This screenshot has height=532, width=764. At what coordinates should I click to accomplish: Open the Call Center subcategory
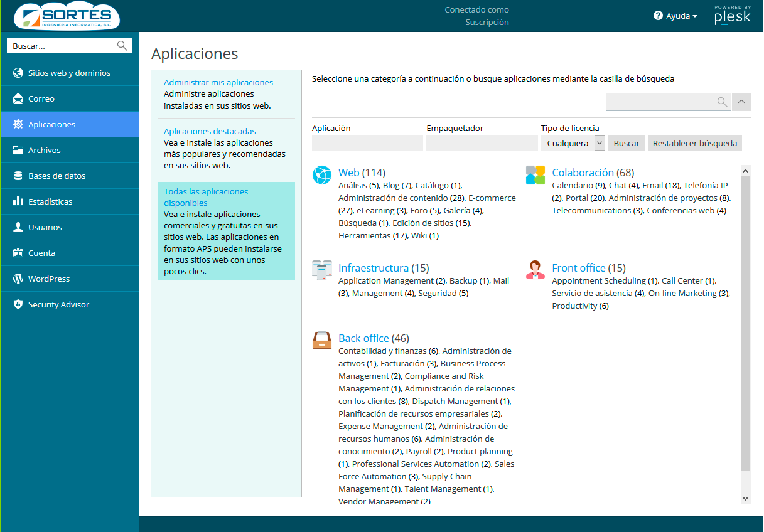pos(682,280)
